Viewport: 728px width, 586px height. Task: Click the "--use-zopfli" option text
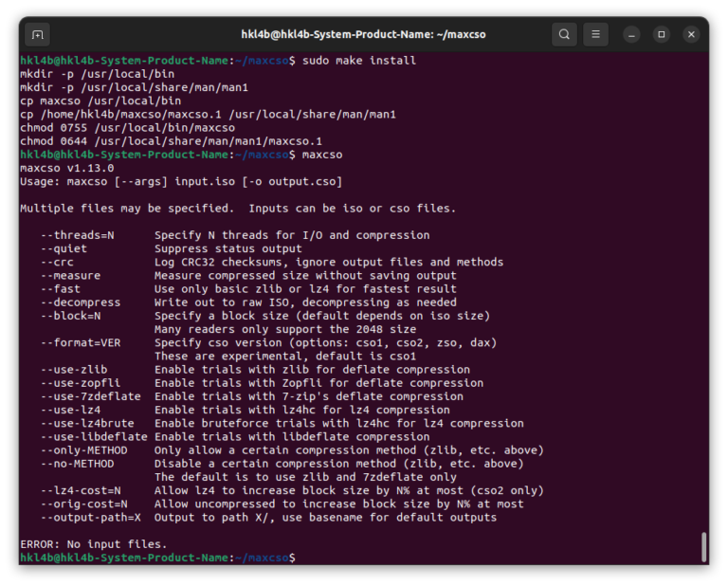[80, 383]
